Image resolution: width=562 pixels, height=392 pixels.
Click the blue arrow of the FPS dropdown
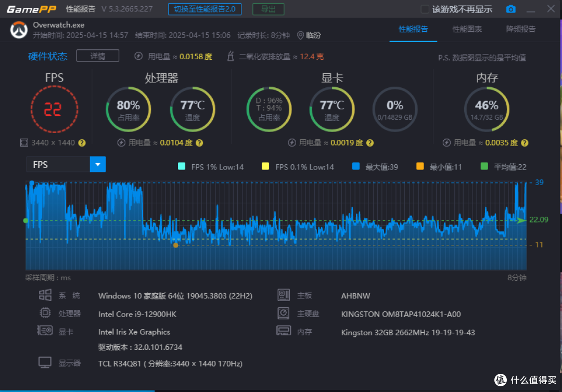[97, 164]
